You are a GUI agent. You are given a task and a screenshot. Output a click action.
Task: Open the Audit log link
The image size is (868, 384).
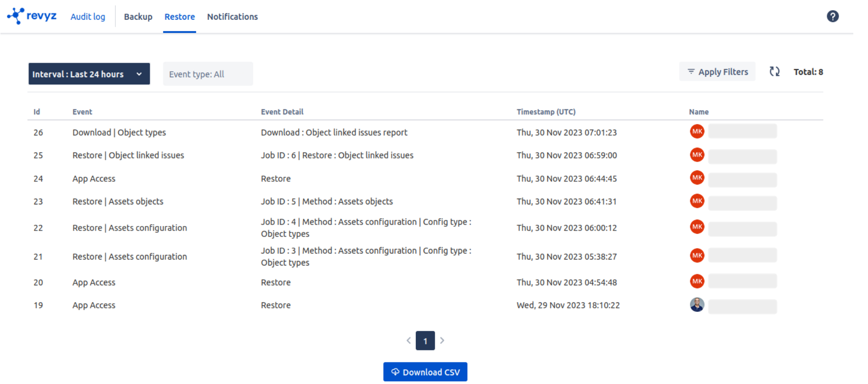(88, 17)
